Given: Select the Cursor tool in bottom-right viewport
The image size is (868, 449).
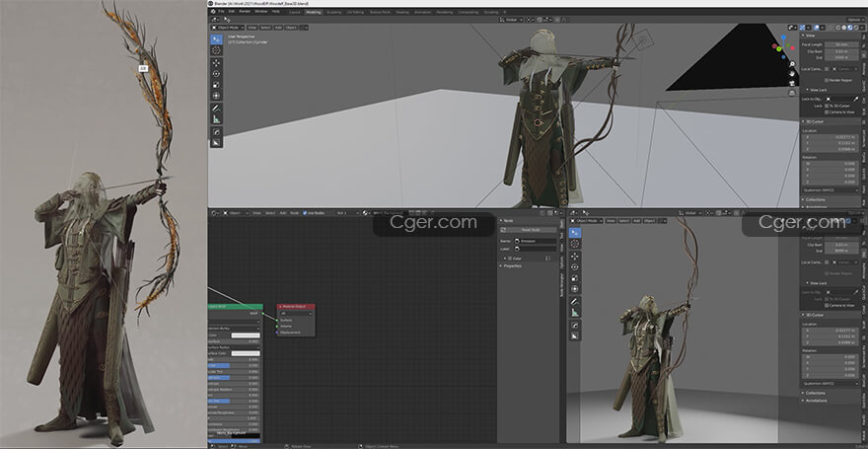Looking at the screenshot, I should [x=575, y=244].
